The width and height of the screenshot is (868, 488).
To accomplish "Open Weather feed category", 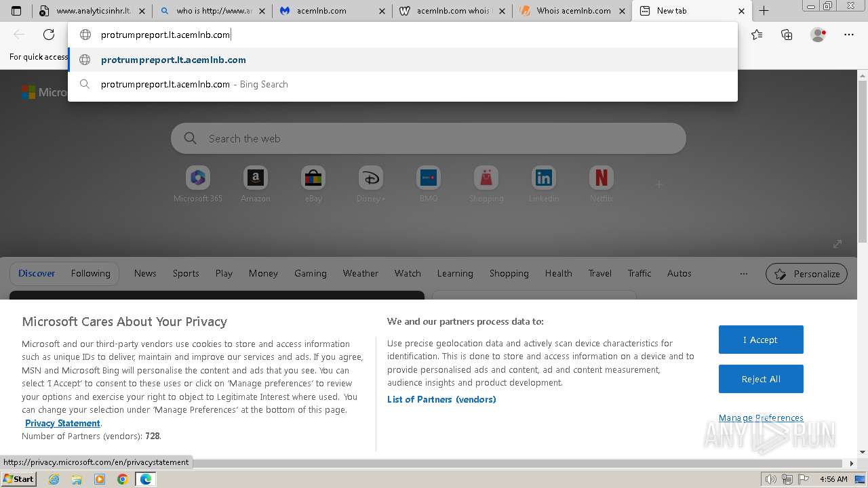I will tap(360, 273).
